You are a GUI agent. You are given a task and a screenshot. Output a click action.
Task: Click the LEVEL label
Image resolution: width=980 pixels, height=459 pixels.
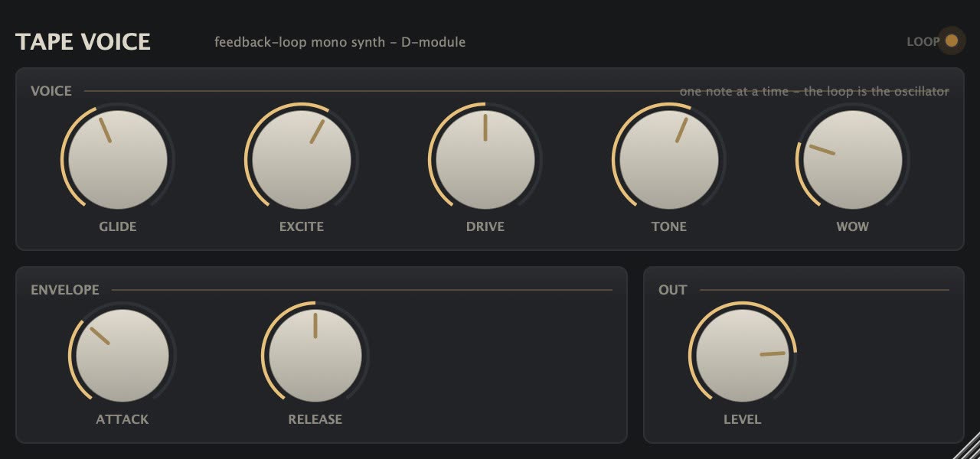pos(743,419)
